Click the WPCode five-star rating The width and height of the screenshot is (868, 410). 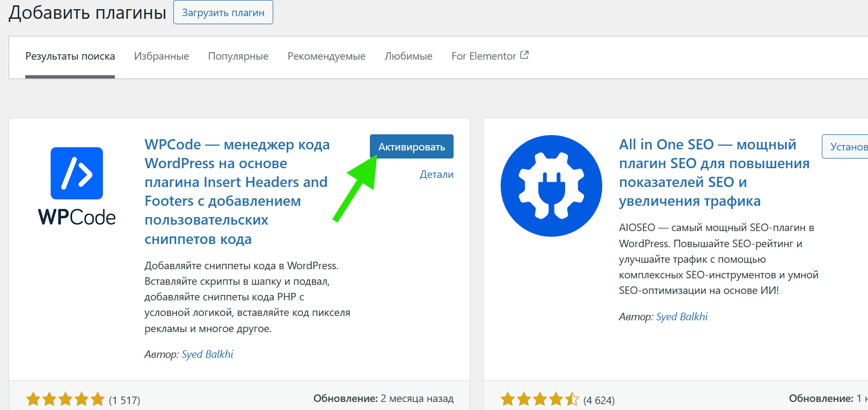coord(65,399)
